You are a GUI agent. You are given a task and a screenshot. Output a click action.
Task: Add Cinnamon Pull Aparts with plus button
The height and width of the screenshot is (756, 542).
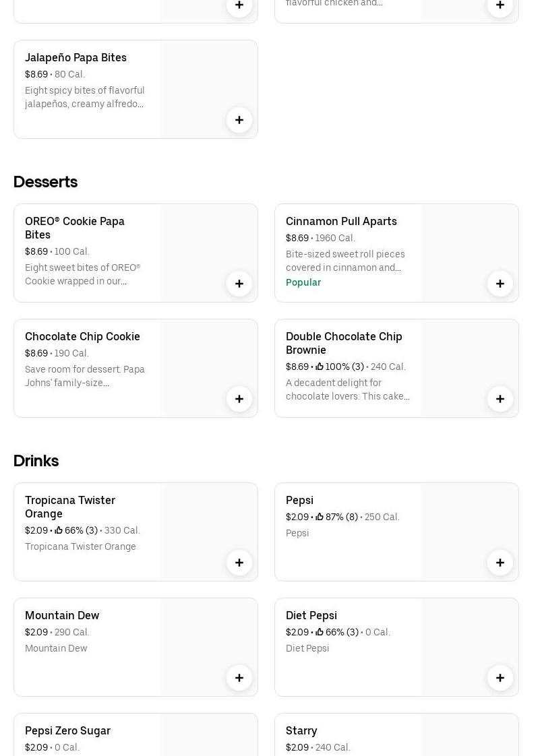(x=500, y=284)
